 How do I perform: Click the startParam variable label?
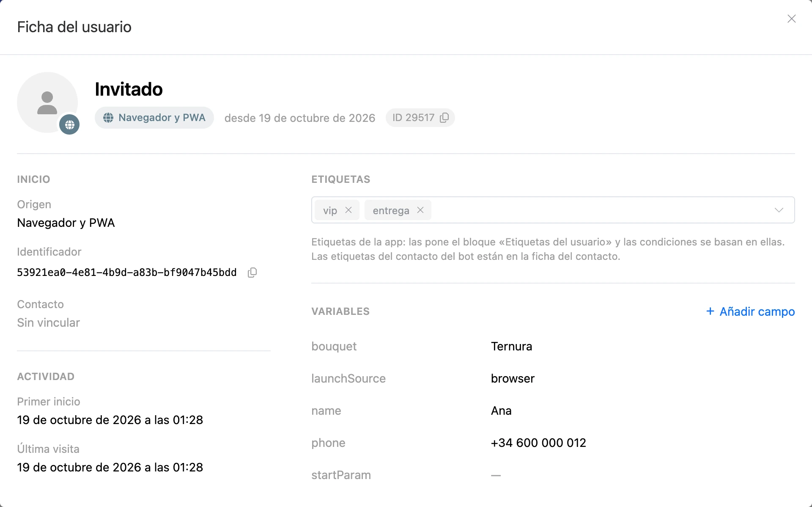click(x=341, y=475)
